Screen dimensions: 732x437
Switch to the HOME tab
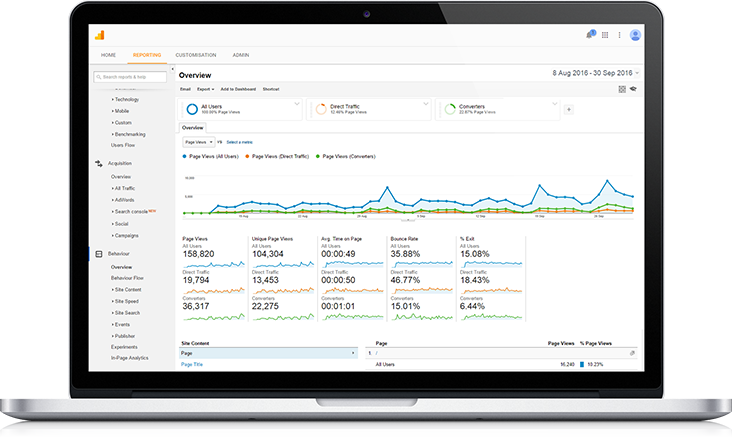(108, 55)
